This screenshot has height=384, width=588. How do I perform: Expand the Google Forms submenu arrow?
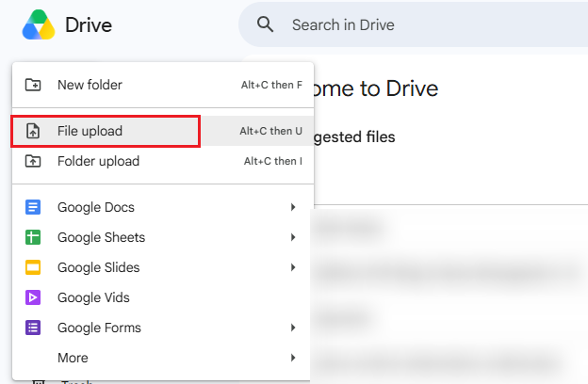coord(293,328)
